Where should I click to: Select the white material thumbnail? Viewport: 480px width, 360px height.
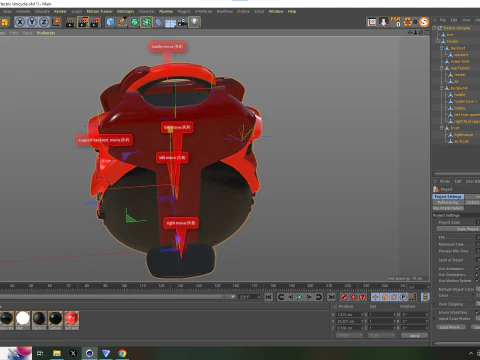[23, 318]
